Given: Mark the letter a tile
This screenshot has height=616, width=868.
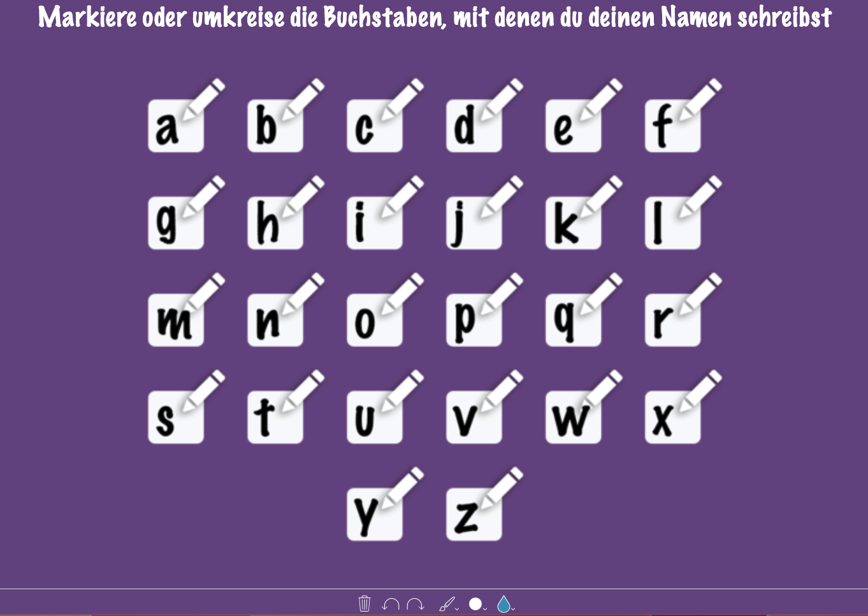Looking at the screenshot, I should click(176, 126).
